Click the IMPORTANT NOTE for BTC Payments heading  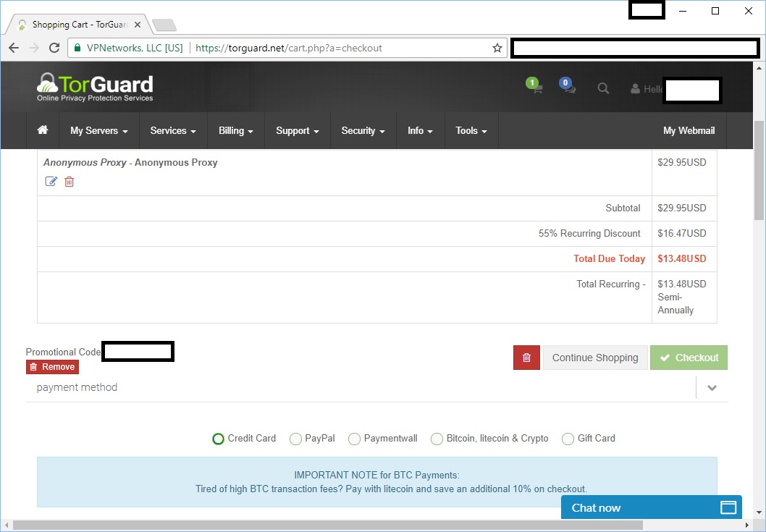click(x=376, y=476)
